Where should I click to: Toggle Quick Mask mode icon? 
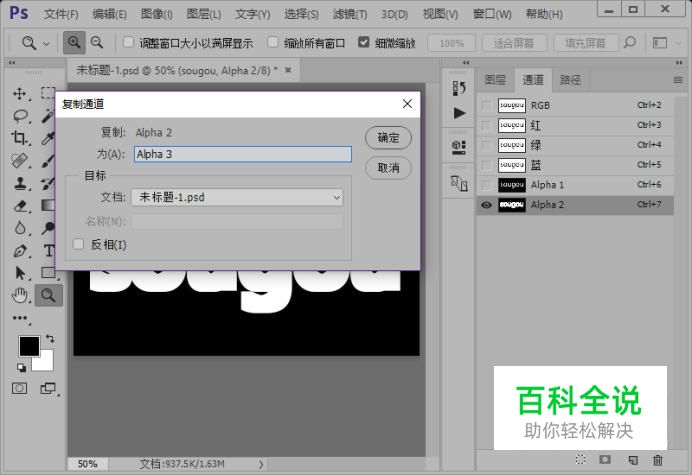click(19, 388)
